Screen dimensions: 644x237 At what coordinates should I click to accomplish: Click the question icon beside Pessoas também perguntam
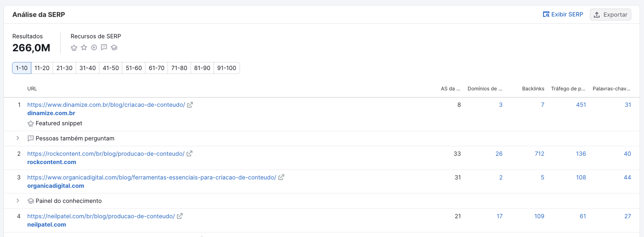[31, 139]
